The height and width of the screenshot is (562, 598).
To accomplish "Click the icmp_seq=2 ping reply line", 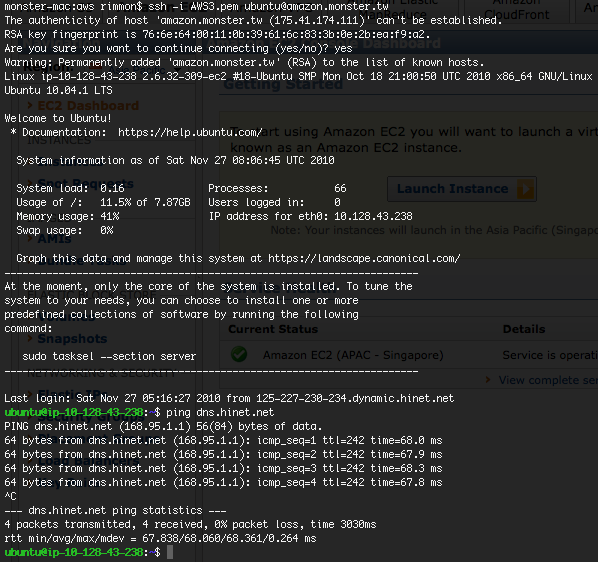I will tap(223, 454).
